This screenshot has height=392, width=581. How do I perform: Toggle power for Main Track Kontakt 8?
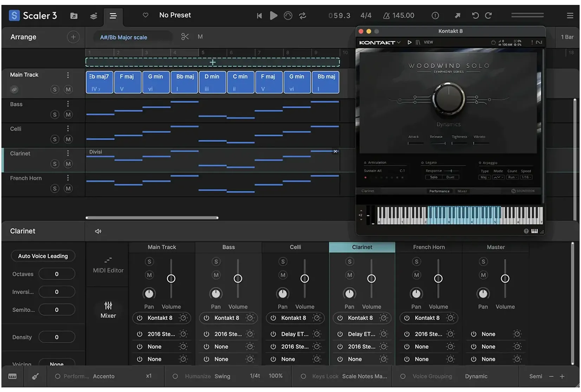tap(139, 318)
